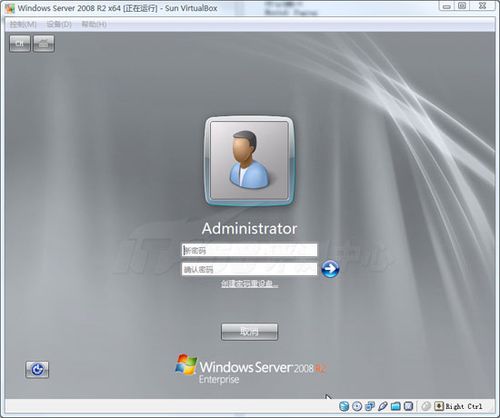500x418 pixels.
Task: Minimize the VirtualBox window
Action: (x=447, y=6)
